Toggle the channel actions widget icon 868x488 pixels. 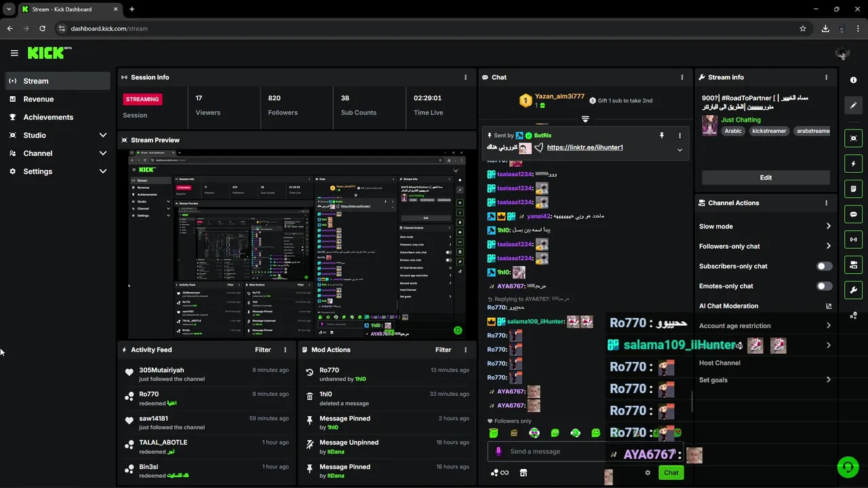[853, 264]
